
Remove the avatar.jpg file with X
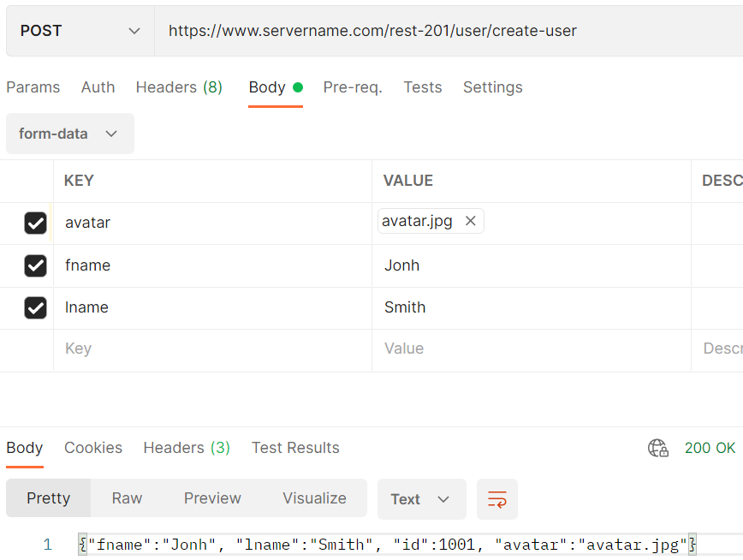[471, 221]
